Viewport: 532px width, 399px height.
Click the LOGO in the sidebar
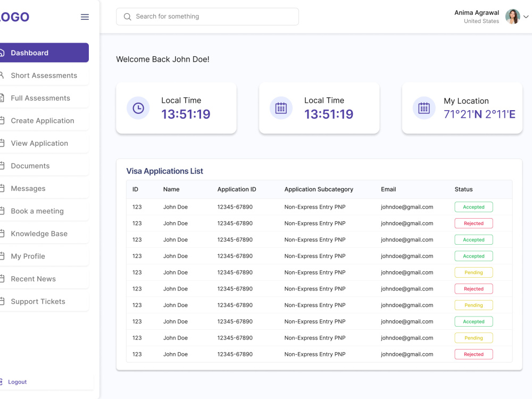point(14,17)
